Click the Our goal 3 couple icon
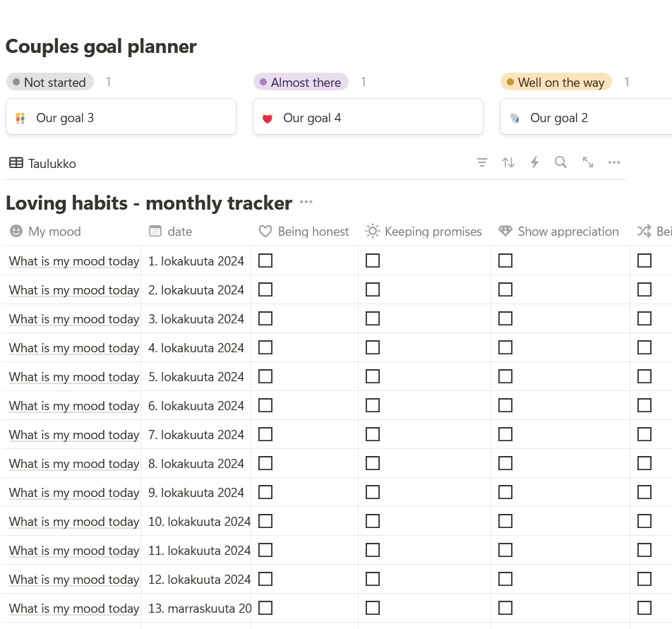Image resolution: width=672 pixels, height=629 pixels. click(20, 118)
